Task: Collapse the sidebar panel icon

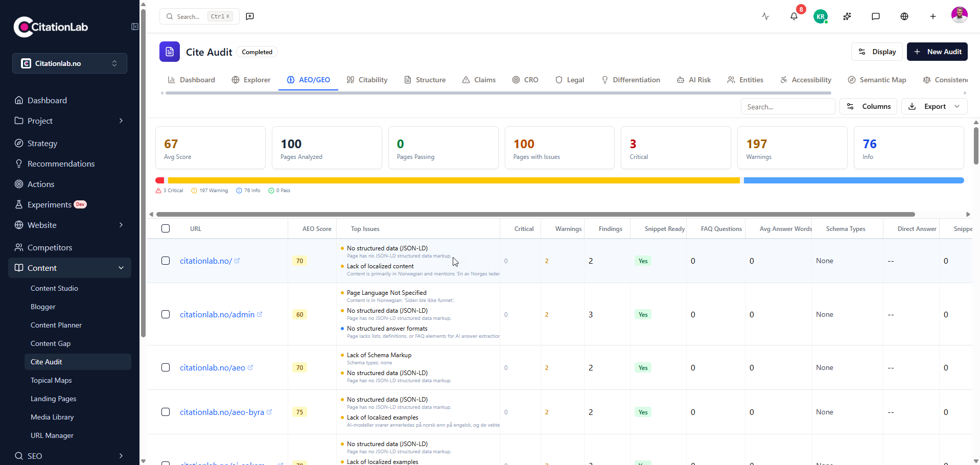Action: coord(135,27)
